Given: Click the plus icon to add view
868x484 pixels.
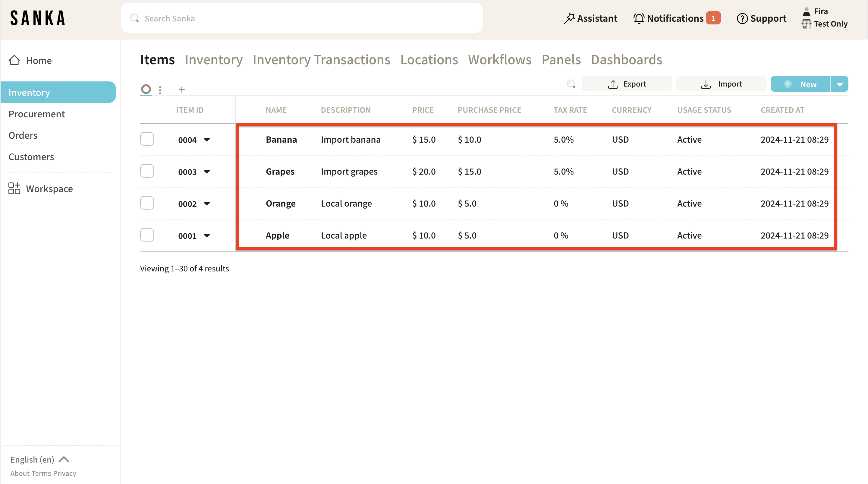Looking at the screenshot, I should tap(182, 89).
